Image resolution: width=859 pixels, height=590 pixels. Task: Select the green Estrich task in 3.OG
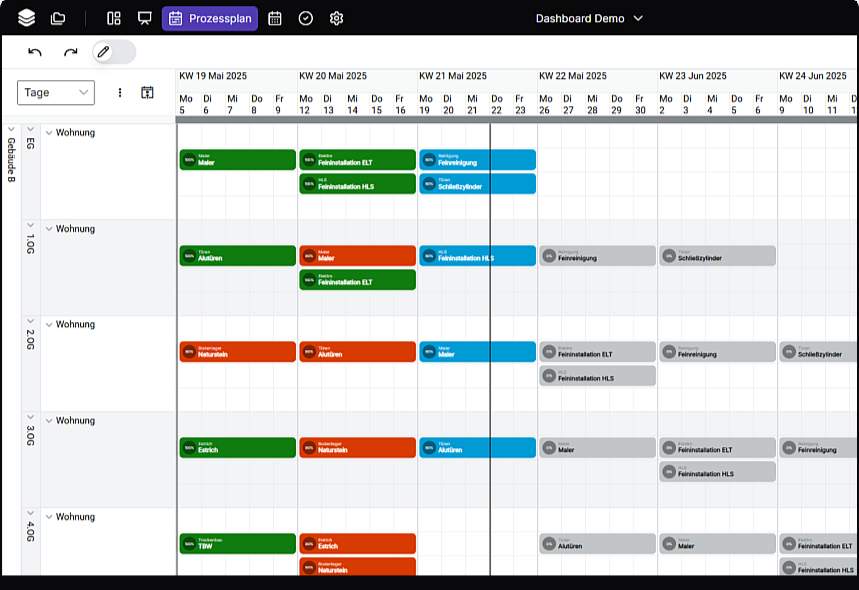(x=237, y=448)
